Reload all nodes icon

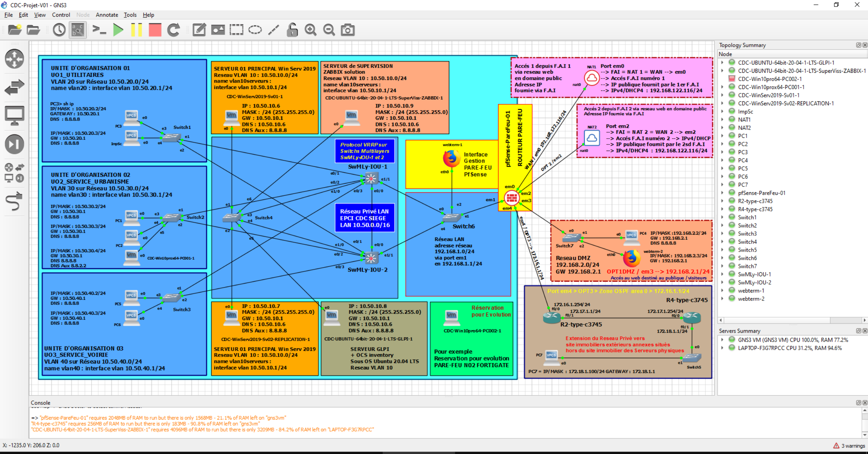point(174,30)
